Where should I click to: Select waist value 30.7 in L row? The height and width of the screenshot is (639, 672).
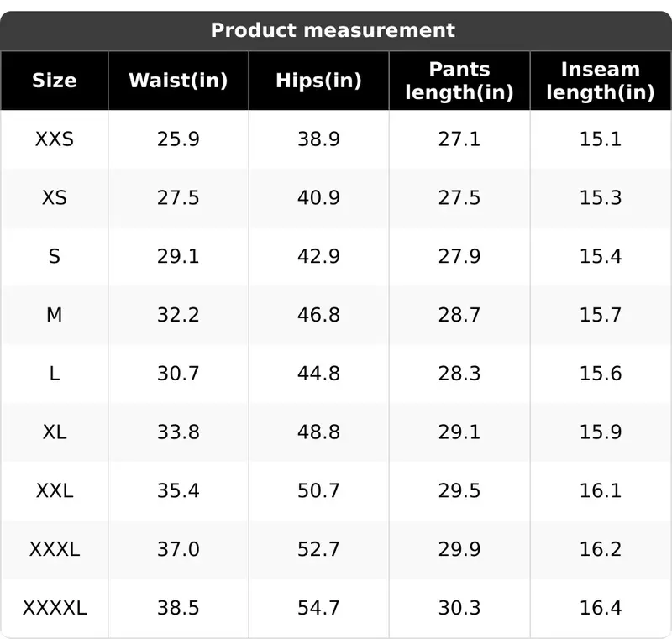pyautogui.click(x=178, y=374)
